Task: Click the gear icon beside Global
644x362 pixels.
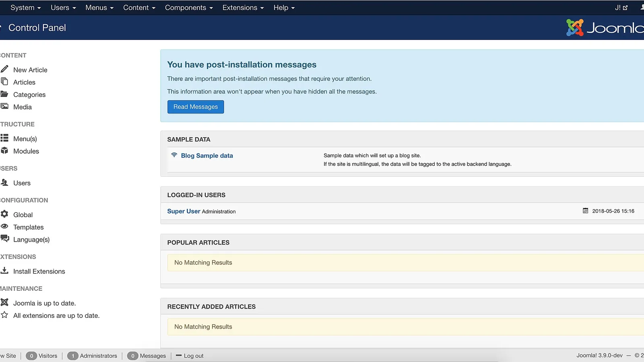Action: (x=4, y=214)
